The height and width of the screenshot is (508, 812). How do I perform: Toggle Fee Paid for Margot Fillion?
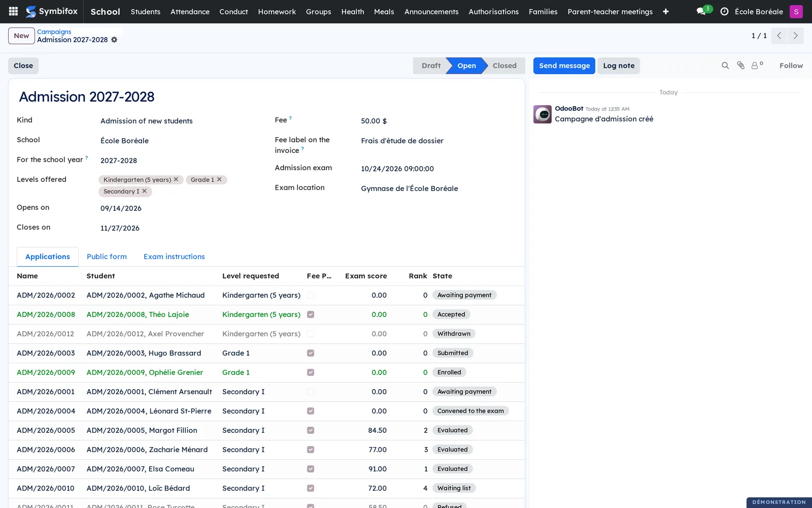click(x=311, y=430)
